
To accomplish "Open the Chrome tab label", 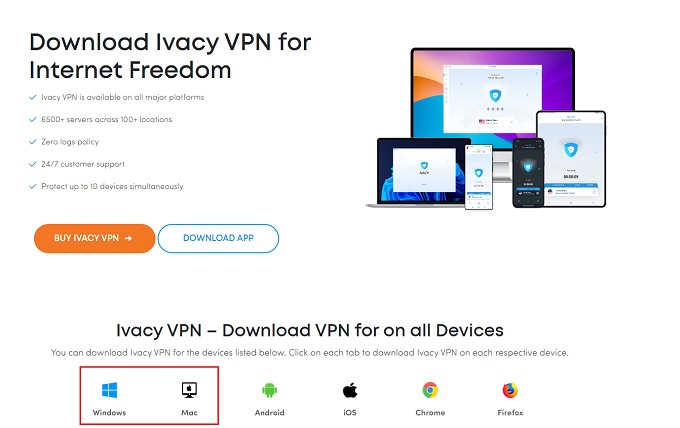I will 430,412.
